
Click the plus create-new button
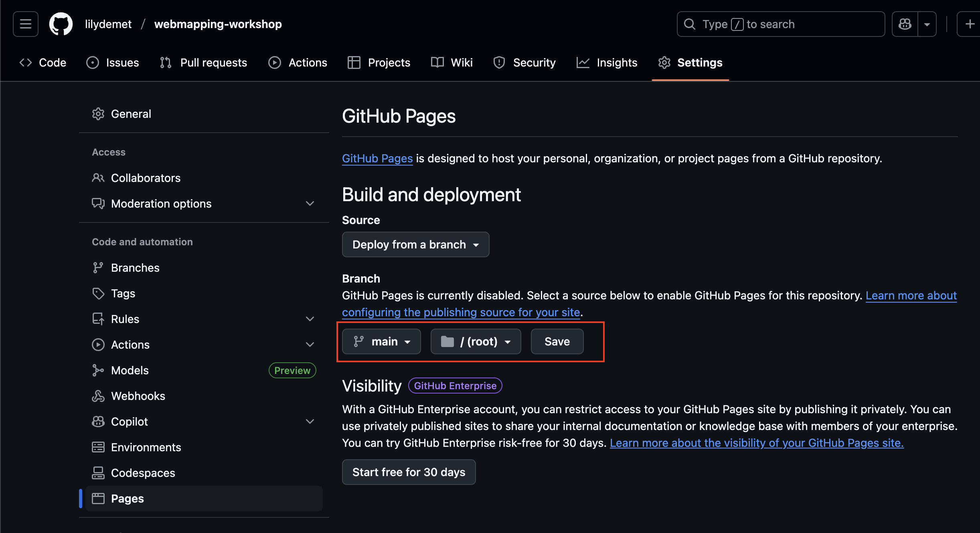[x=970, y=24]
